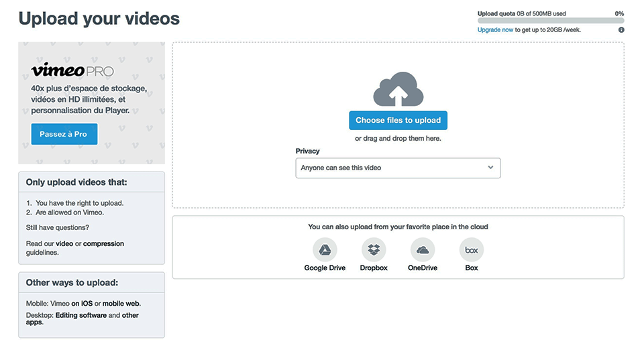Click the 'Upload your videos' heading
644x358 pixels.
click(99, 19)
